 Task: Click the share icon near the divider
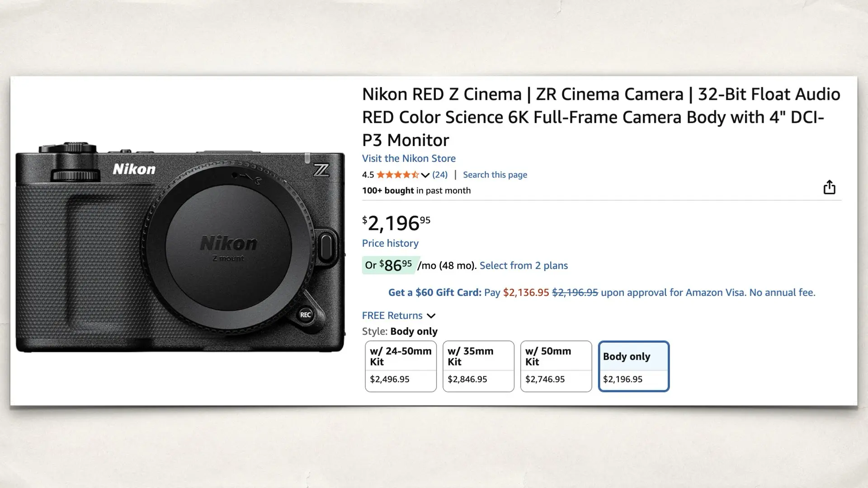829,187
